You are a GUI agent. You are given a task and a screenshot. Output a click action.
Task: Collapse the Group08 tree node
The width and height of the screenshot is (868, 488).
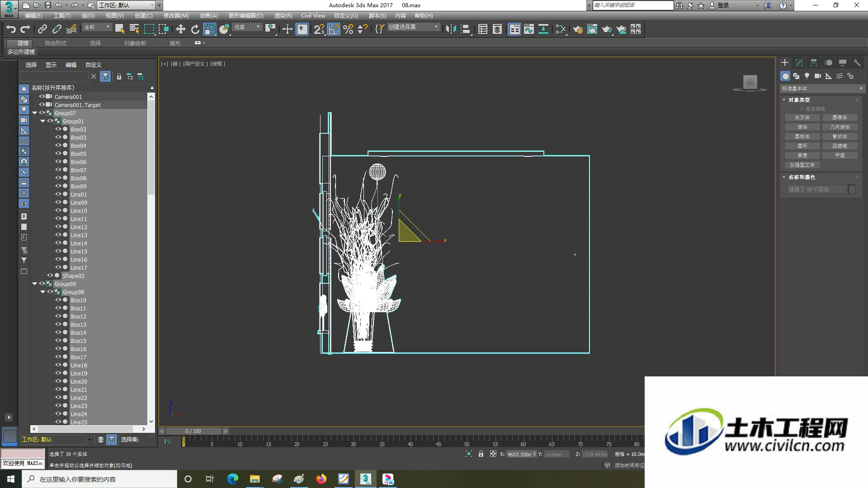point(42,292)
